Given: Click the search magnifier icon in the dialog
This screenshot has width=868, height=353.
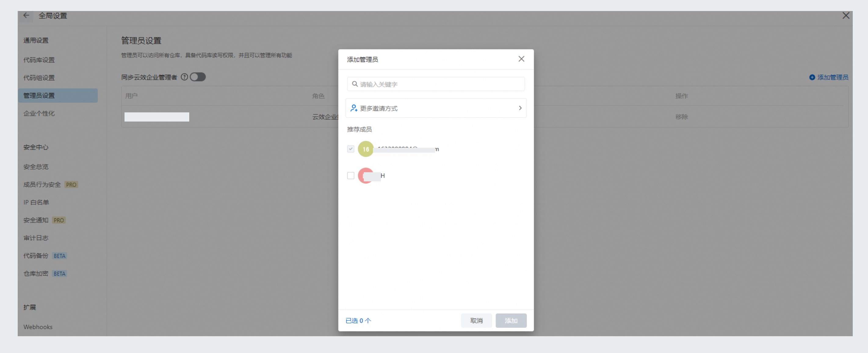Looking at the screenshot, I should [x=354, y=84].
